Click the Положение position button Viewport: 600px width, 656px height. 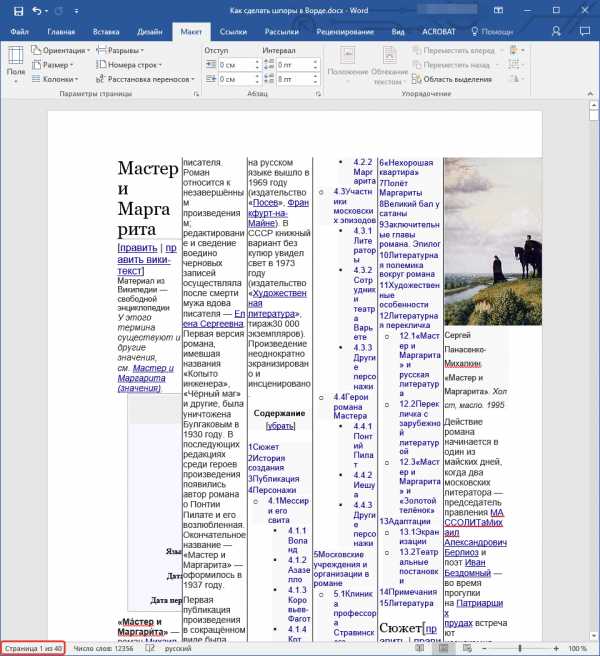point(347,65)
